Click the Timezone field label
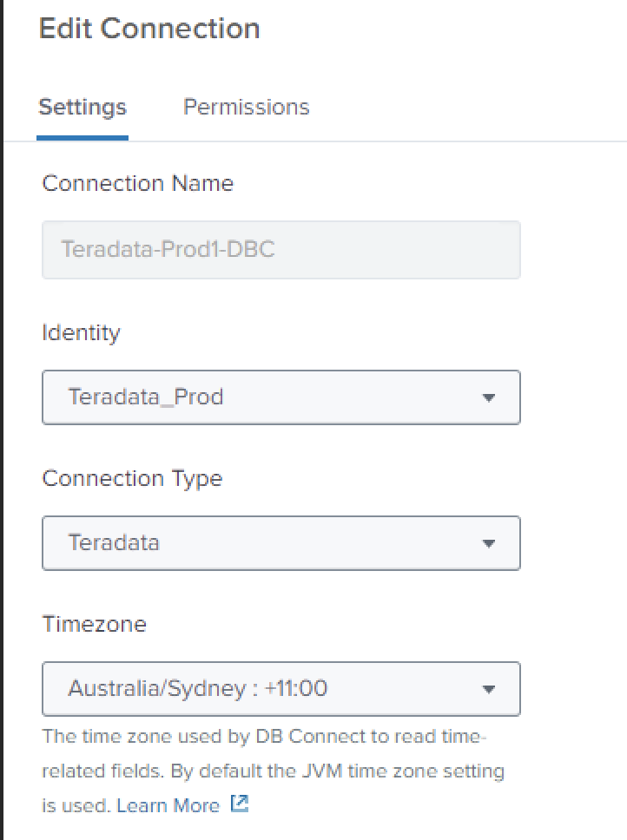The image size is (627, 840). pyautogui.click(x=94, y=624)
